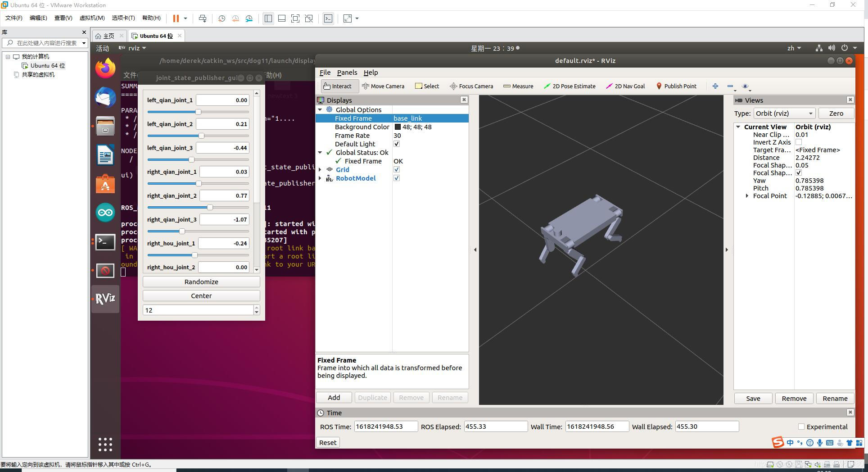The width and height of the screenshot is (868, 472).
Task: Show applications grid in the dock
Action: point(105,445)
